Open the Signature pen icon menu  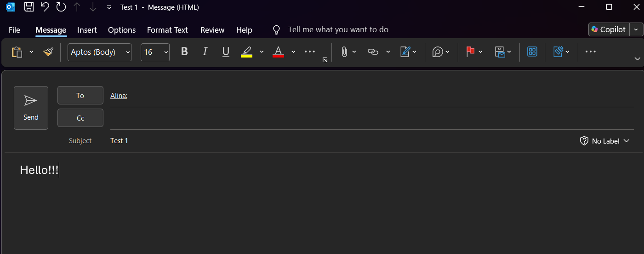click(408, 52)
